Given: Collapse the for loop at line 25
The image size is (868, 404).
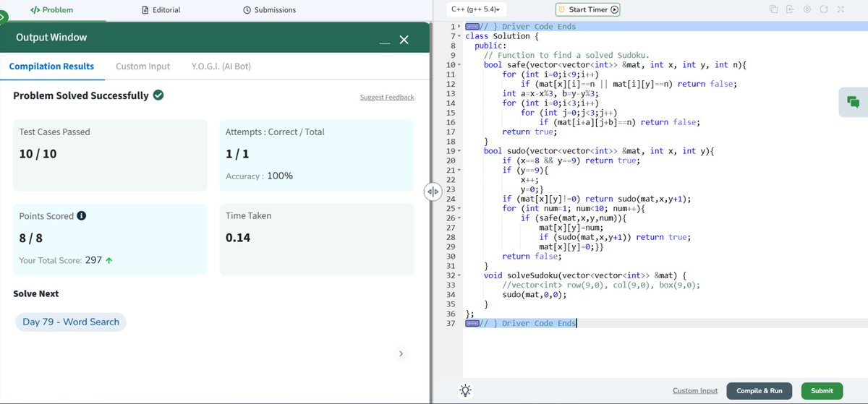Looking at the screenshot, I should coord(461,208).
